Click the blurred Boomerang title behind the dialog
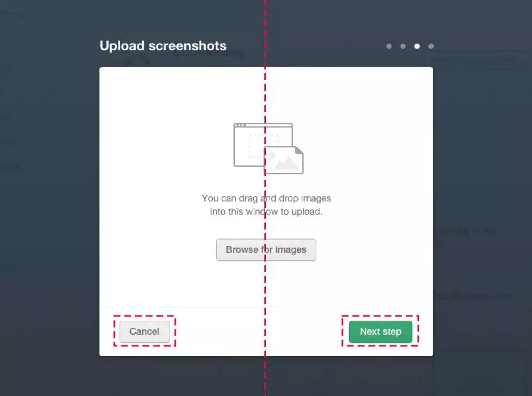This screenshot has height=396, width=532. pyautogui.click(x=208, y=52)
